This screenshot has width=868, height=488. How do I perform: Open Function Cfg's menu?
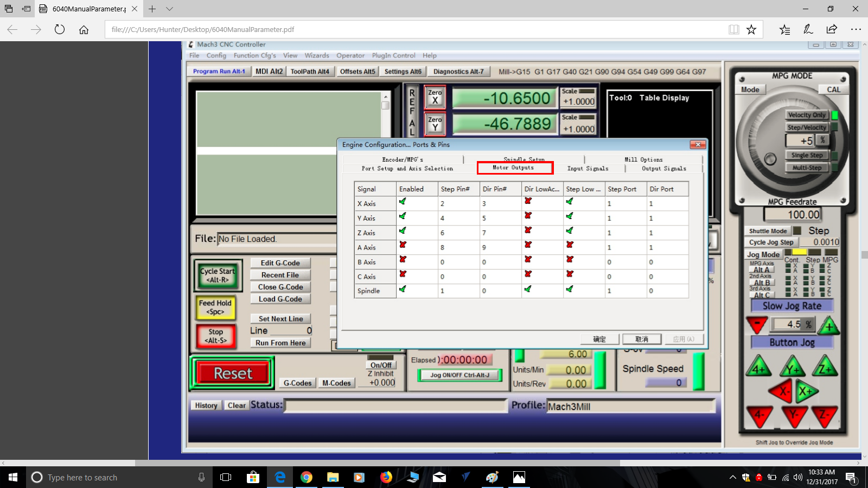pos(254,55)
